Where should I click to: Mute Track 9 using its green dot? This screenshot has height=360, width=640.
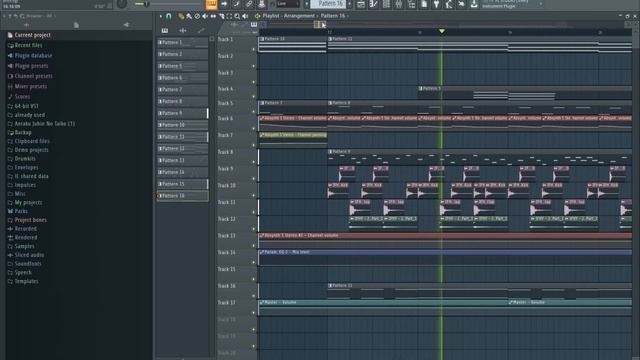tap(253, 179)
